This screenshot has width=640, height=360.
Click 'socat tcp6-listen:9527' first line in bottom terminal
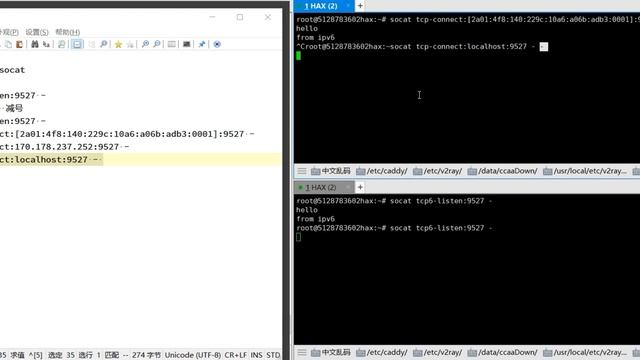[x=441, y=201]
